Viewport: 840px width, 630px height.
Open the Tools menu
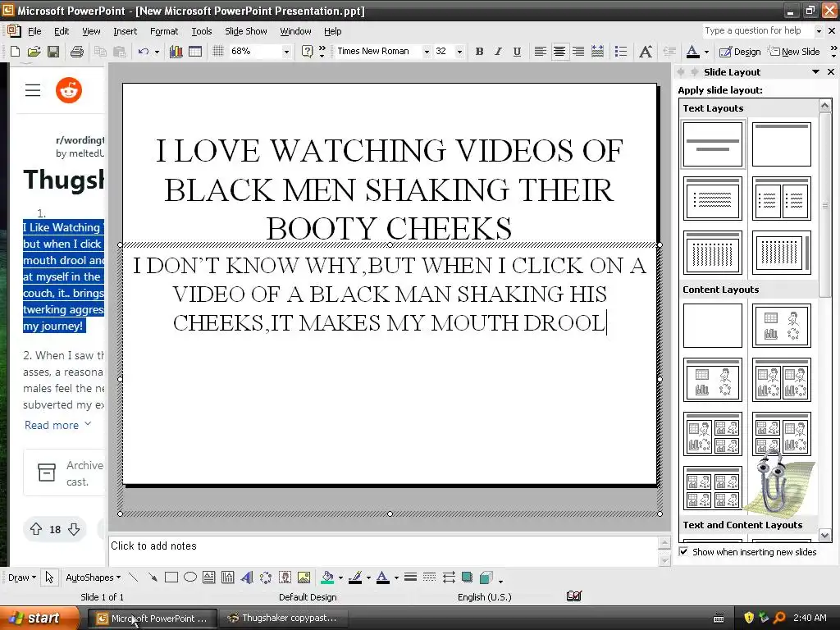pos(202,31)
